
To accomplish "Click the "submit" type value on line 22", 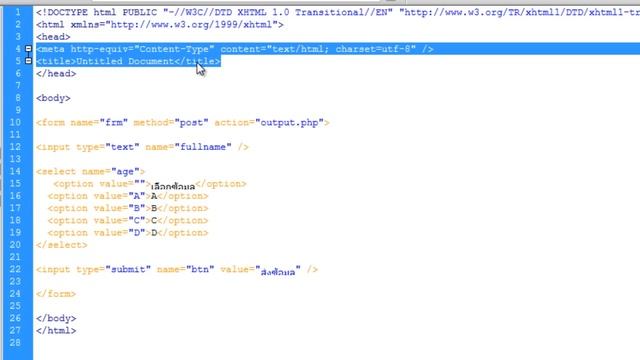I will tap(128, 269).
